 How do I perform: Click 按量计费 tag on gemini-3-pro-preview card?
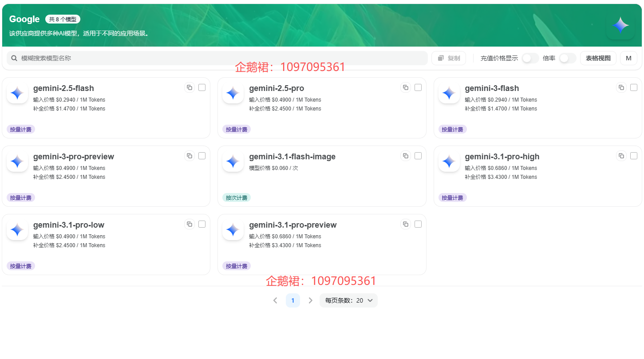[x=21, y=197]
